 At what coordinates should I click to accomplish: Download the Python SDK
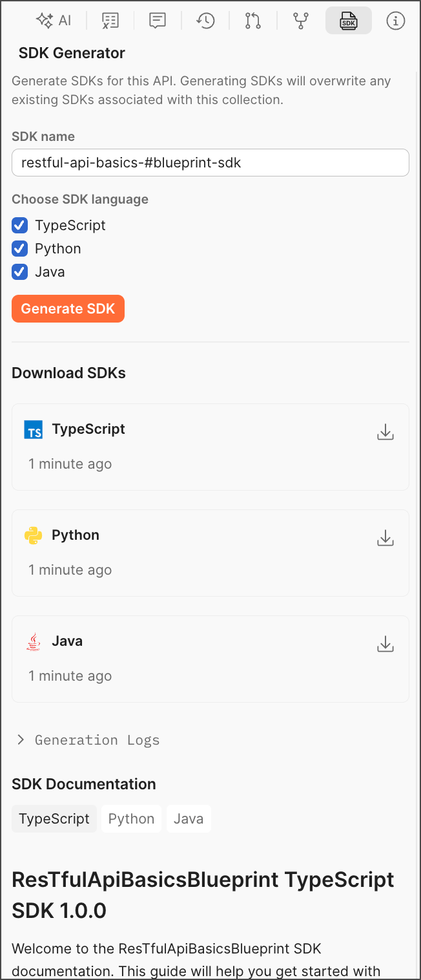coord(385,538)
